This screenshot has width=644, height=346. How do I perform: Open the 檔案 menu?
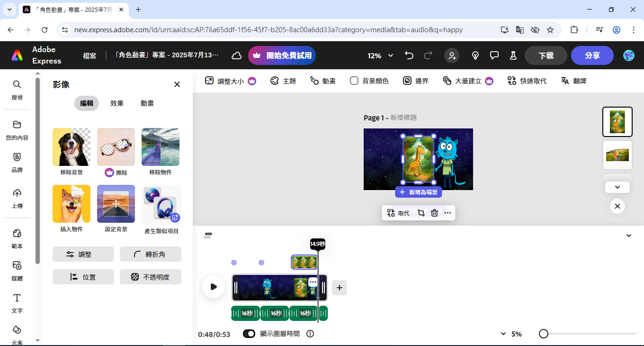pyautogui.click(x=89, y=55)
